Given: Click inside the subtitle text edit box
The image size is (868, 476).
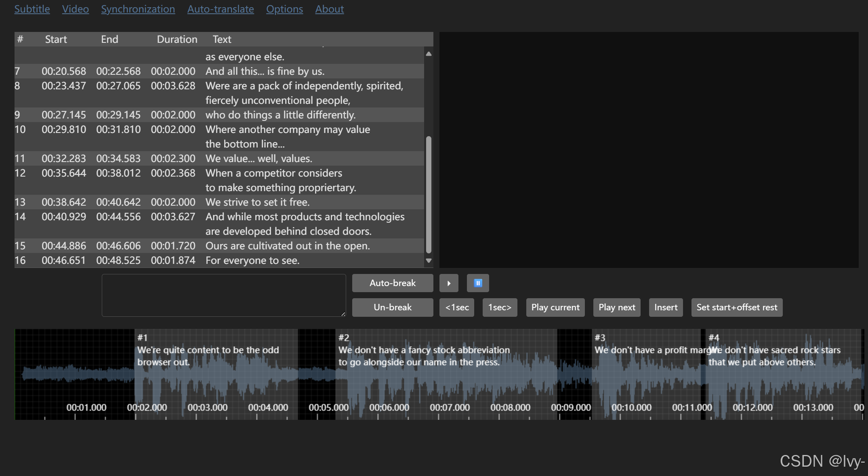Looking at the screenshot, I should tap(223, 295).
